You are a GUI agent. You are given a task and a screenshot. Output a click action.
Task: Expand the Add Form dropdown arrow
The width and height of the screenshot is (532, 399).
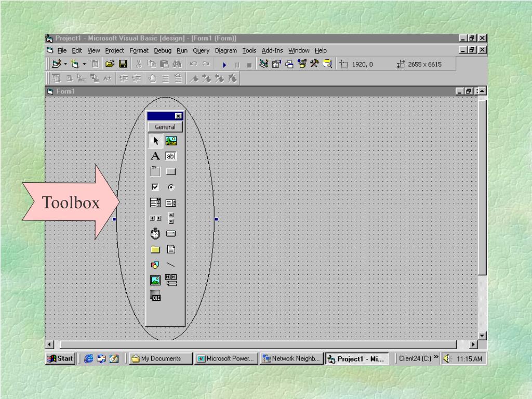click(84, 64)
